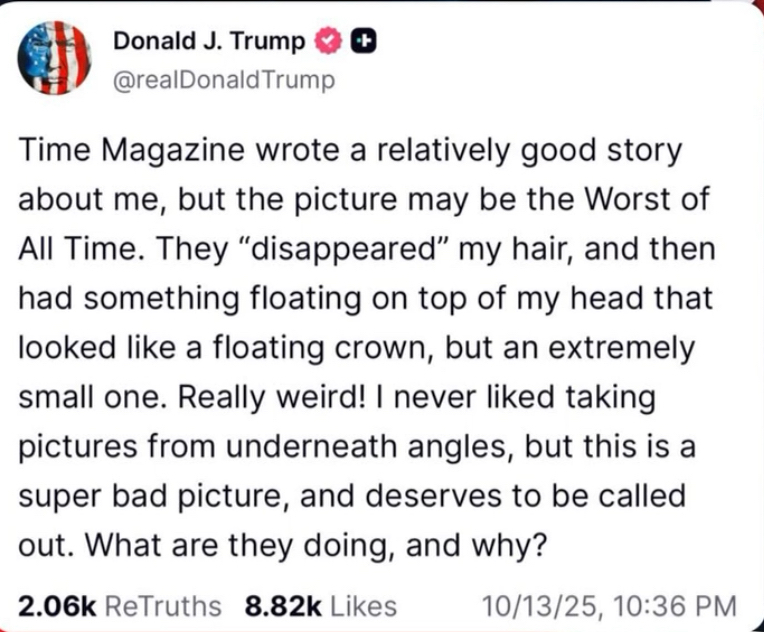Click the Likes label

(363, 605)
